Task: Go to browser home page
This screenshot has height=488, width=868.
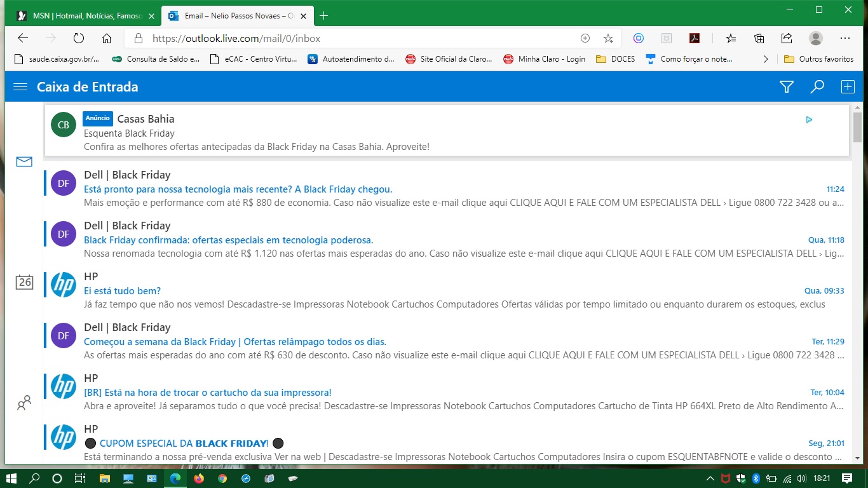Action: point(107,38)
